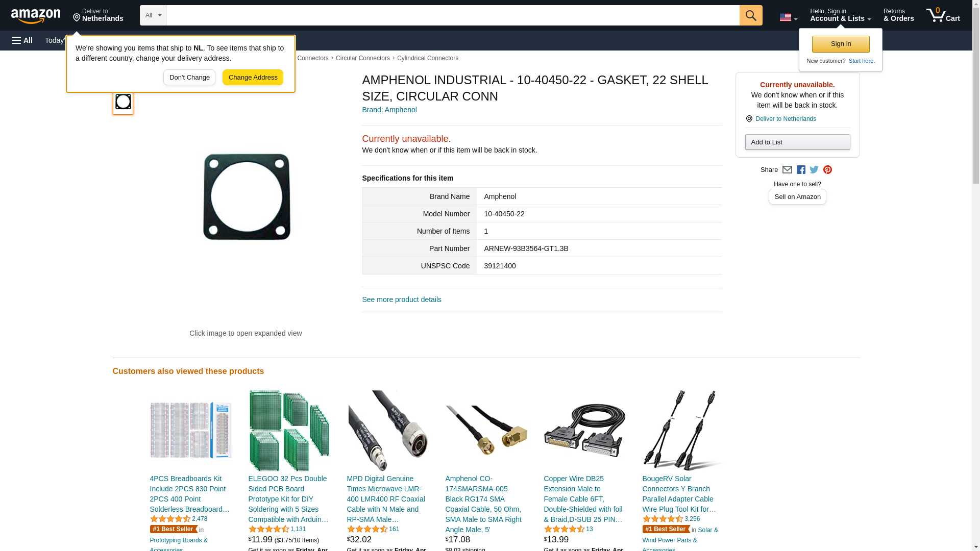The height and width of the screenshot is (551, 980).
Task: Click the Change Address button
Action: click(x=253, y=78)
